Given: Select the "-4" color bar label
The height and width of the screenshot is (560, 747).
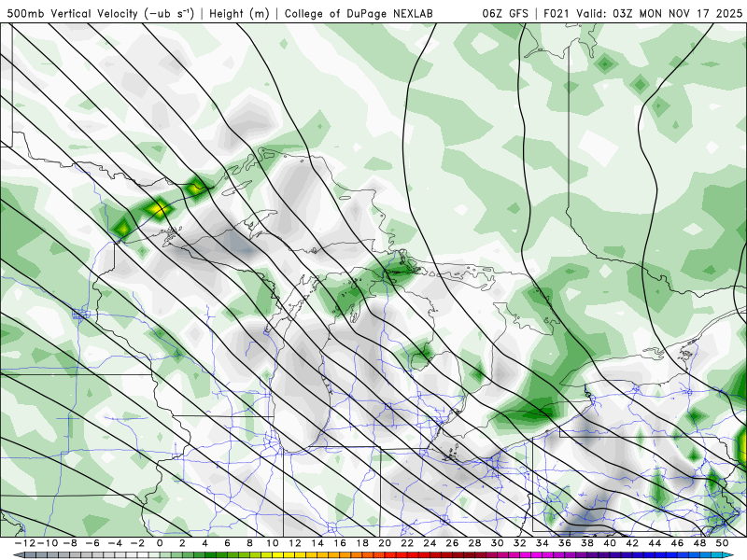Looking at the screenshot, I should [114, 543].
